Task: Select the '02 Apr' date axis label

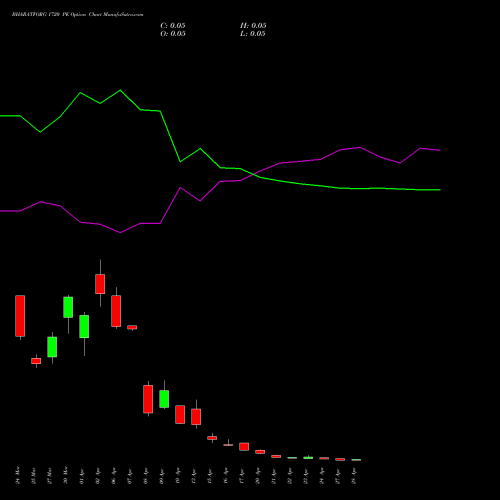Action: point(98,476)
